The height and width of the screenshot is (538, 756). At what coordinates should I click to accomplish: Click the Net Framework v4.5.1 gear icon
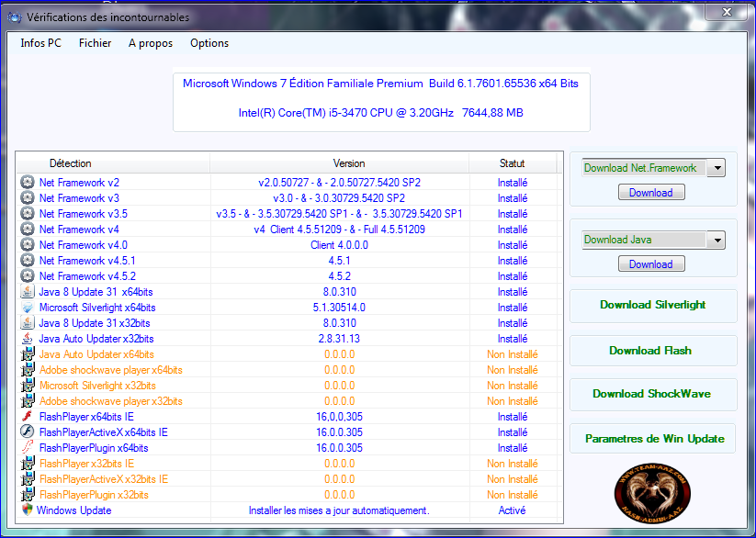28,261
